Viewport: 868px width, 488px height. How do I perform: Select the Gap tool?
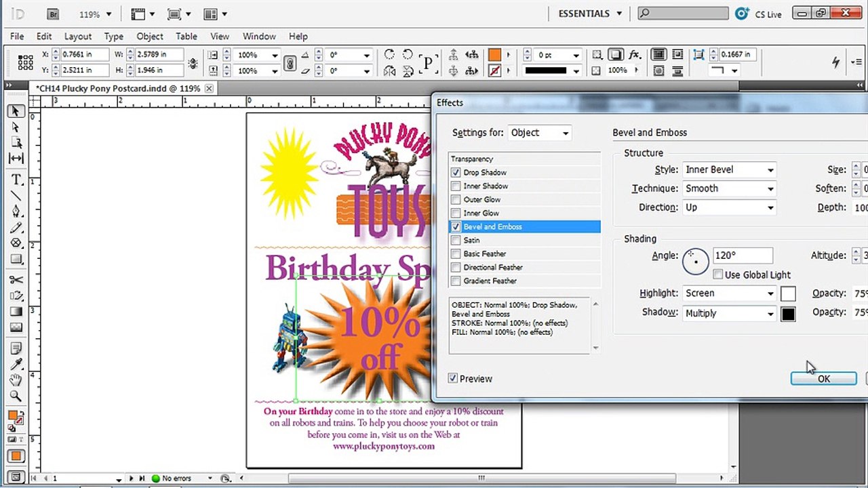16,158
